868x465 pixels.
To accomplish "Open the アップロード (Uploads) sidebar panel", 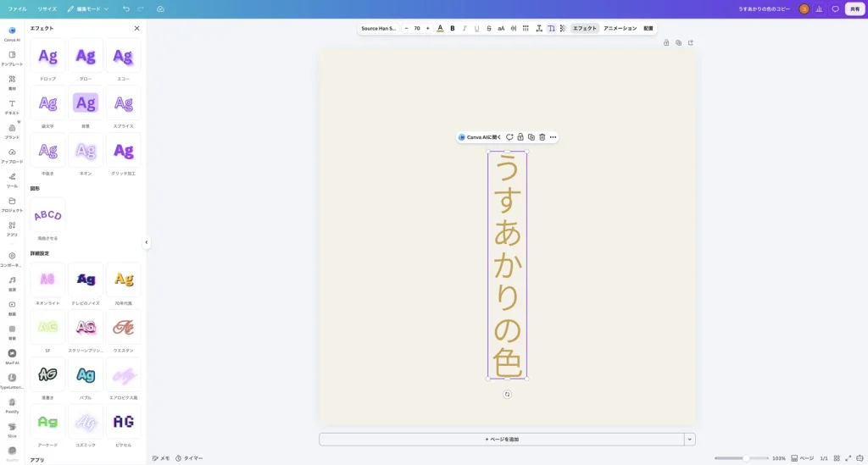I will (12, 155).
